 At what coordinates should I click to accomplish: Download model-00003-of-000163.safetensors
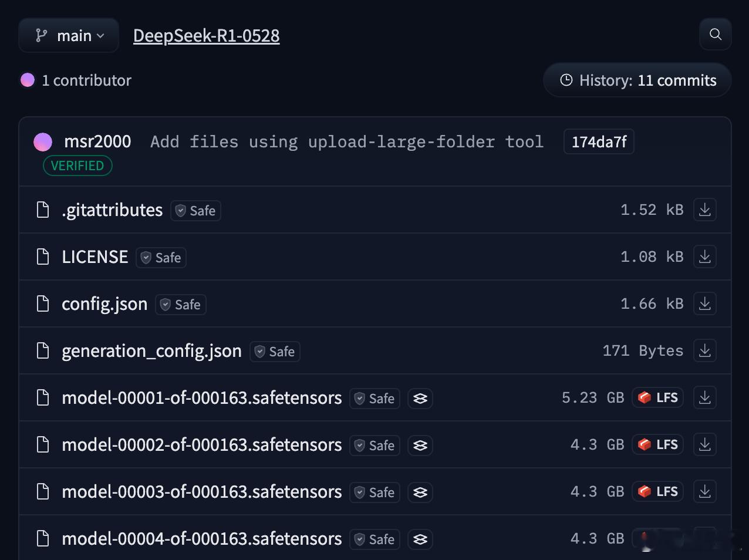pos(705,491)
